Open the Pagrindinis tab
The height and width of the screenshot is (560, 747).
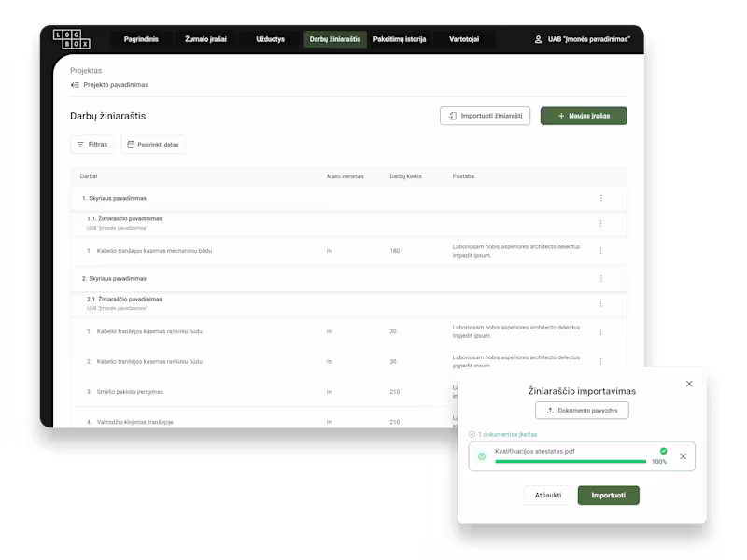coord(141,39)
